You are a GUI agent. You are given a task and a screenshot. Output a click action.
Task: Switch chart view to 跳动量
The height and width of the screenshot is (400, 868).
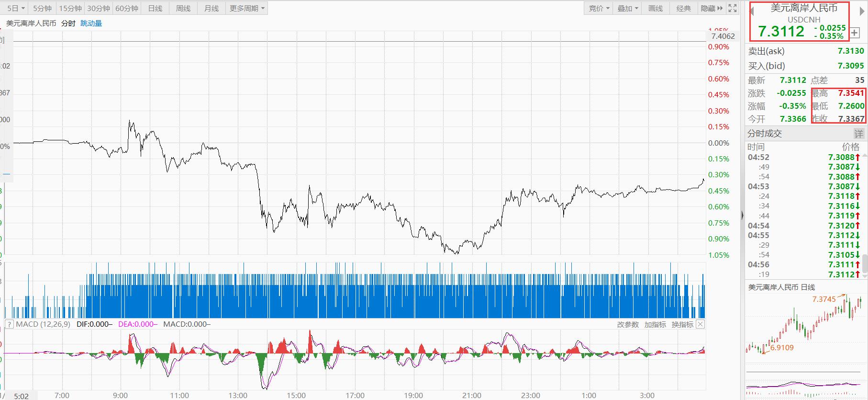point(91,23)
